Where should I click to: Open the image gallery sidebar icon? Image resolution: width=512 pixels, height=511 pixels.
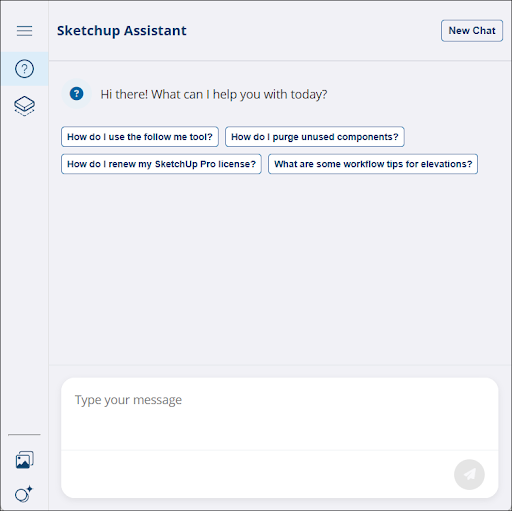[25, 460]
